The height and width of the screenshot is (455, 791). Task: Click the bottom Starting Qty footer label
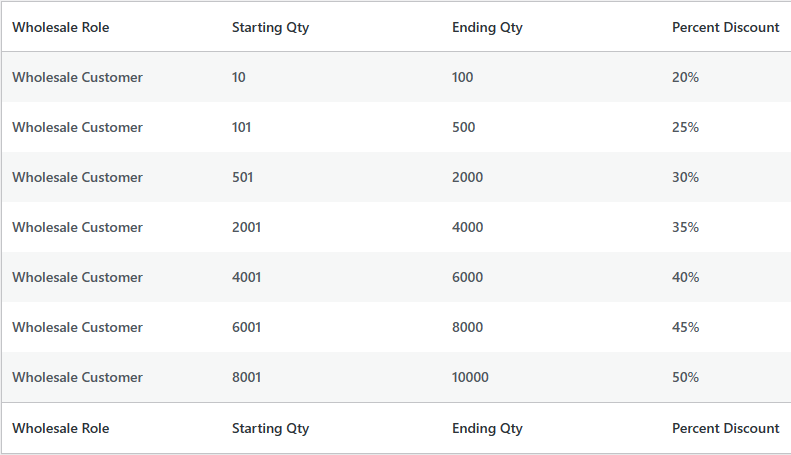pyautogui.click(x=270, y=428)
